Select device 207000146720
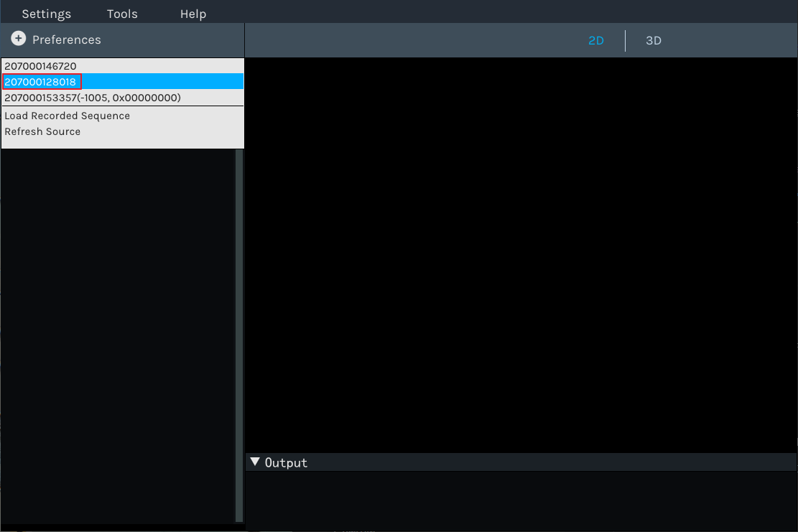 click(x=123, y=66)
